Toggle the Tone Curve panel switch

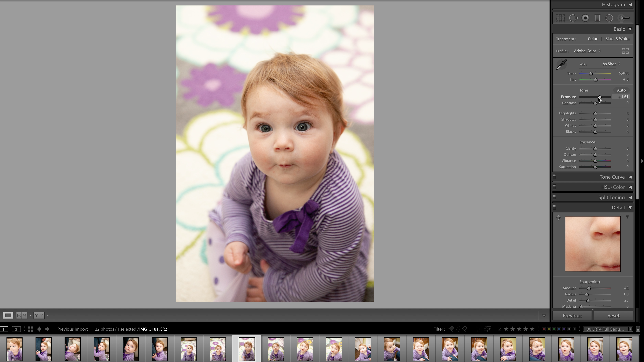pyautogui.click(x=554, y=176)
